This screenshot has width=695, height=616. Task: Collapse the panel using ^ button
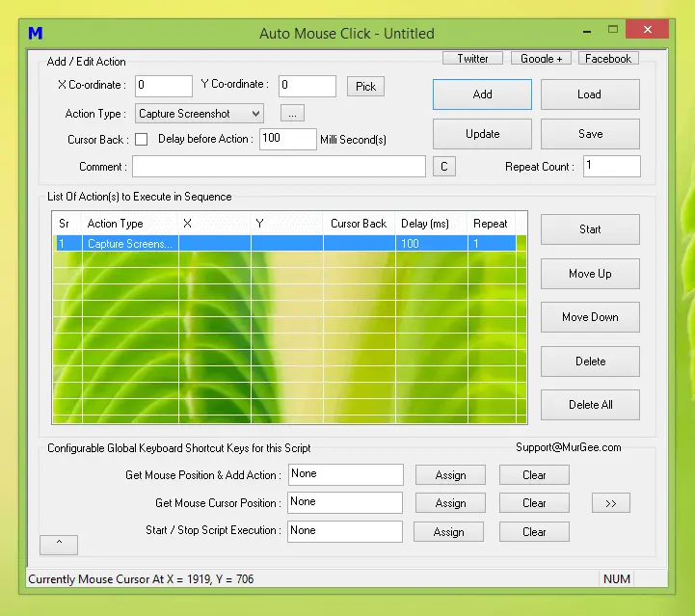coord(59,545)
